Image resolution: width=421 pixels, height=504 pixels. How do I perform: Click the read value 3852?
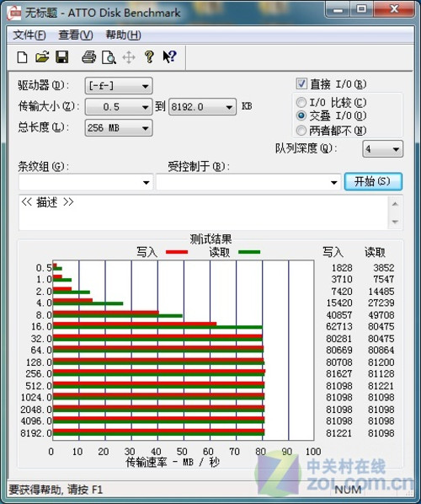(x=383, y=267)
